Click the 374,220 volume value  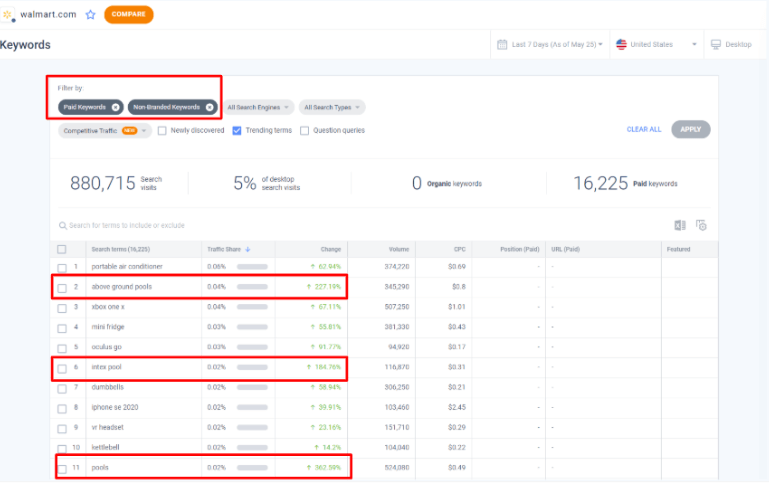pyautogui.click(x=397, y=267)
